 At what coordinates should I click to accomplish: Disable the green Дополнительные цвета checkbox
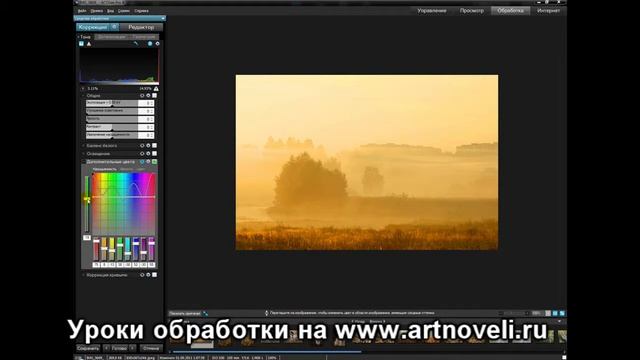click(x=154, y=162)
